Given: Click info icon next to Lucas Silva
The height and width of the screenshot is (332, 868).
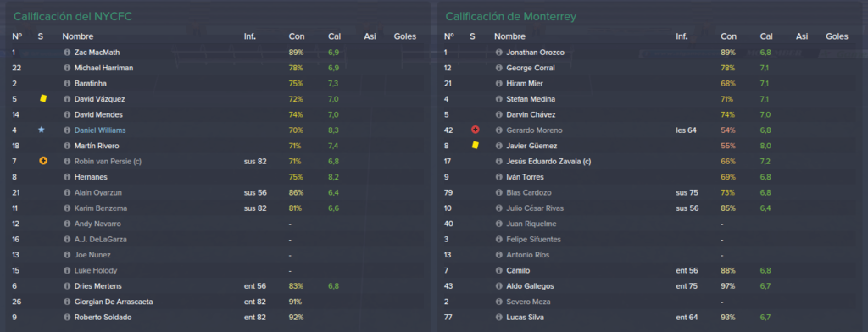Looking at the screenshot, I should click(498, 318).
